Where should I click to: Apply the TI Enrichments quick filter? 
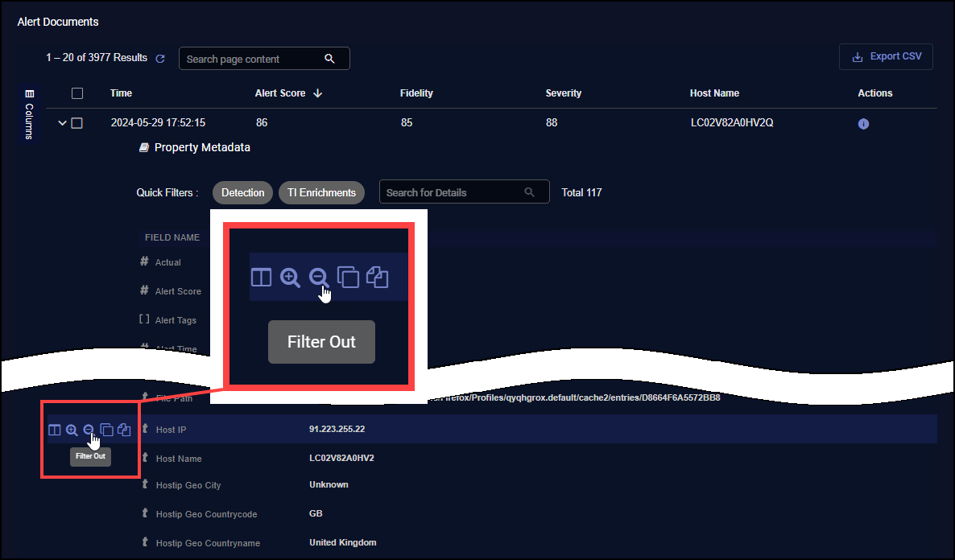point(321,193)
